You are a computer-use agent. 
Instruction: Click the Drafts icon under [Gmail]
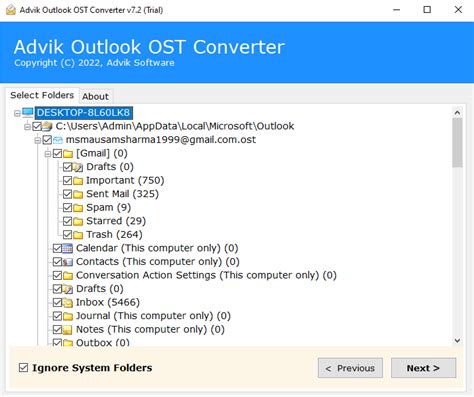[78, 167]
